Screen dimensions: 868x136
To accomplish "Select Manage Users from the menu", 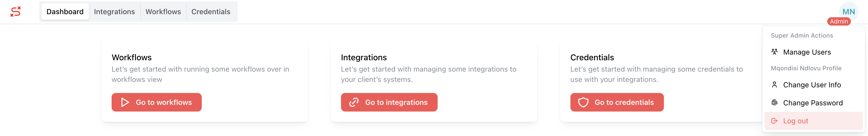I will [807, 52].
